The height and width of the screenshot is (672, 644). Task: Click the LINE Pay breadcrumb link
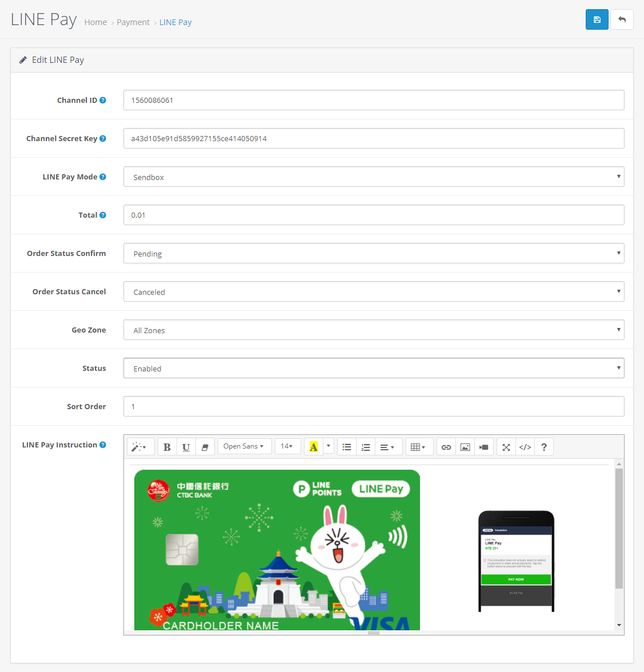(175, 22)
